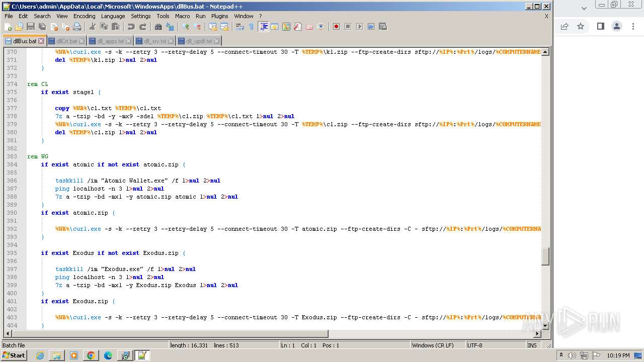The width and height of the screenshot is (644, 362).
Task: Run macro multiple times icon
Action: [371, 27]
